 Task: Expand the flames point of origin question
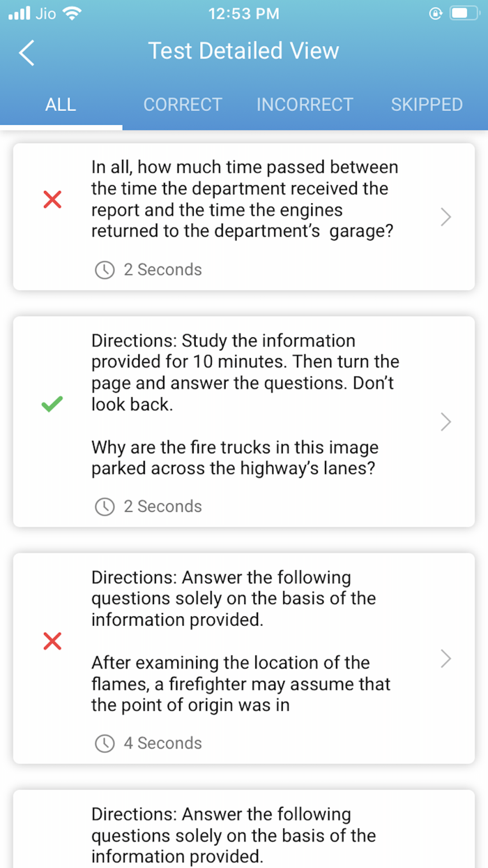coord(445,659)
